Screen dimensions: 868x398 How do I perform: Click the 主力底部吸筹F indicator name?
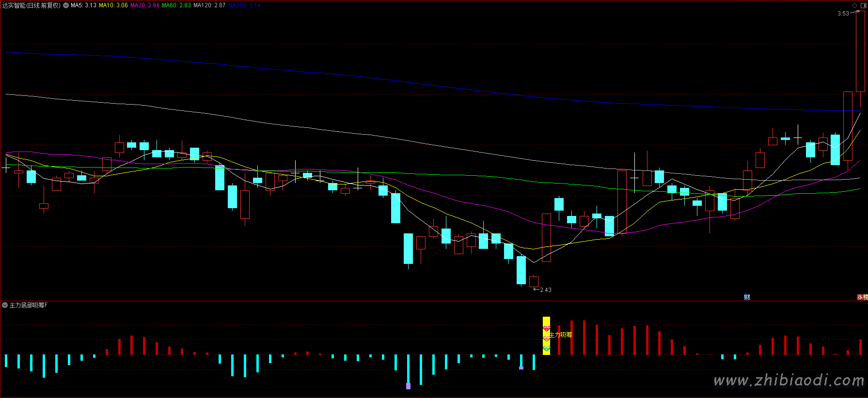click(29, 305)
